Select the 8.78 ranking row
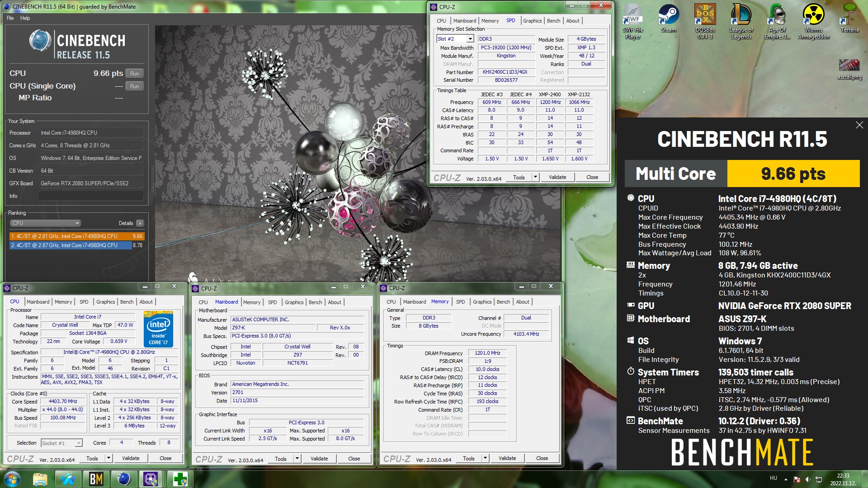 76,245
